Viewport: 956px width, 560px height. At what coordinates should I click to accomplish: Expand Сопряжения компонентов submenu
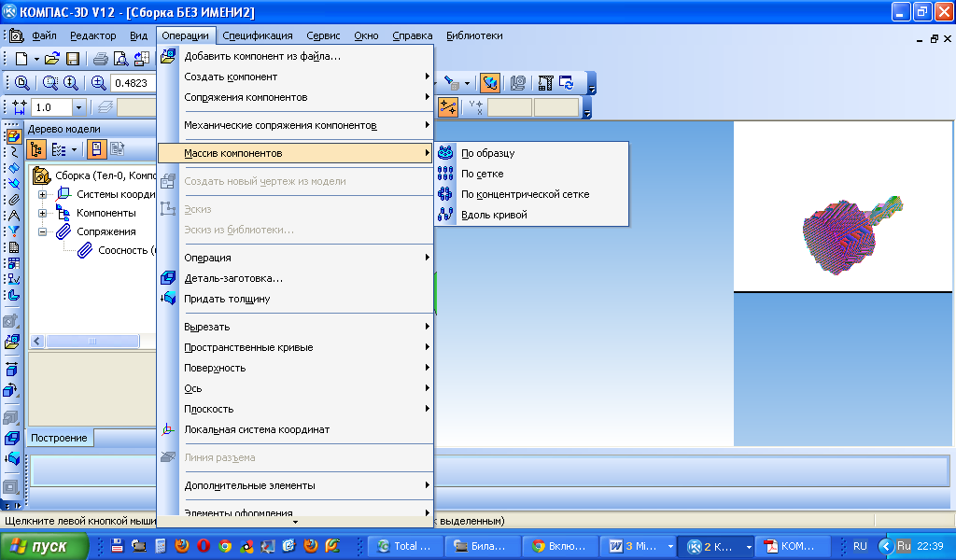coord(295,97)
